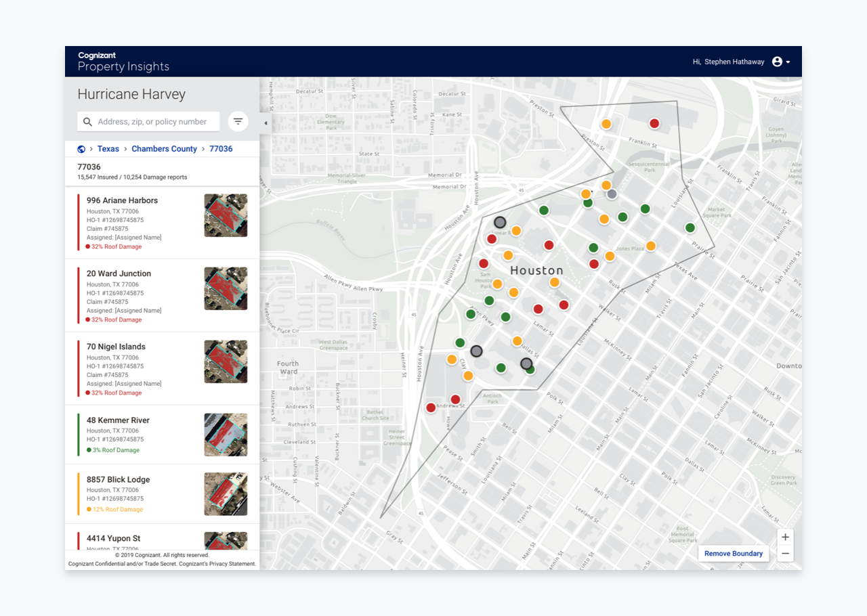Click the Hi, Stephen Hathaway greeting
The height and width of the screenshot is (616, 867).
click(x=728, y=62)
